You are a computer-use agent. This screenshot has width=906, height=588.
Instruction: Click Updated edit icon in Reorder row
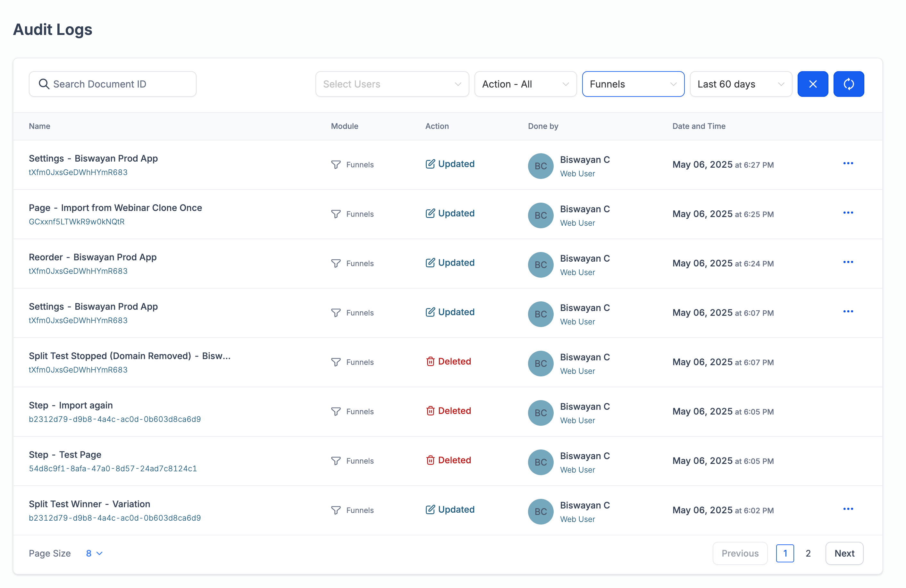coord(430,263)
